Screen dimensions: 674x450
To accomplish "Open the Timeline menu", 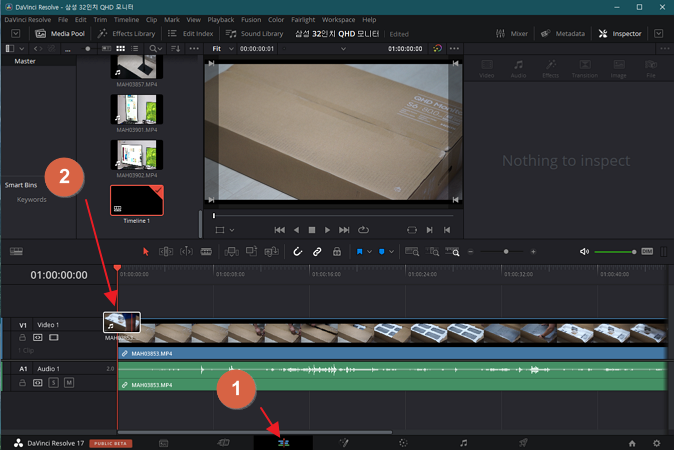I will pos(126,20).
